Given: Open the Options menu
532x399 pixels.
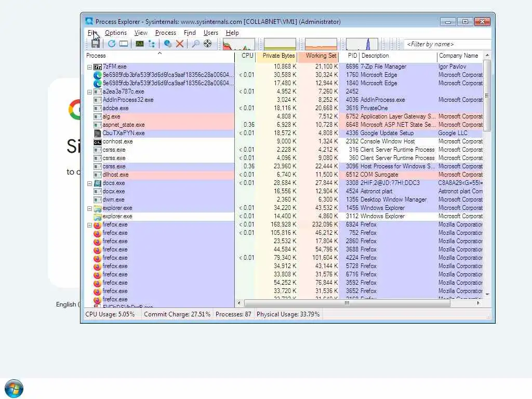Looking at the screenshot, I should pyautogui.click(x=116, y=33).
